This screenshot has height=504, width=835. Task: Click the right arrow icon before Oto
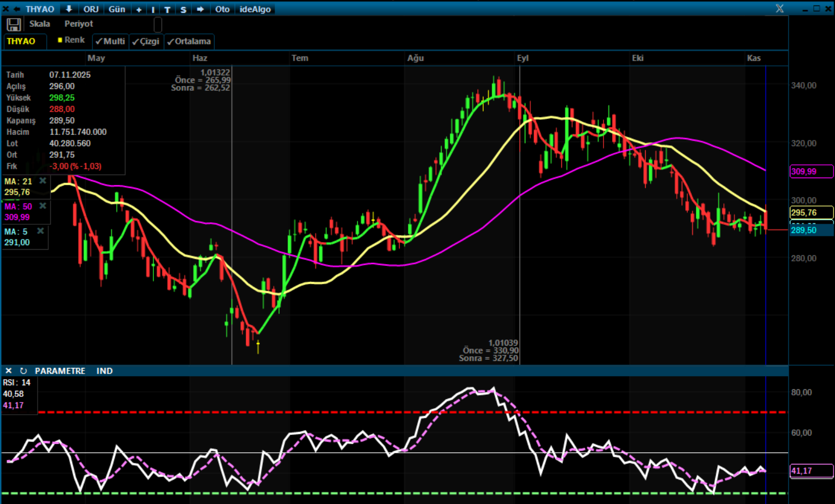(x=200, y=9)
